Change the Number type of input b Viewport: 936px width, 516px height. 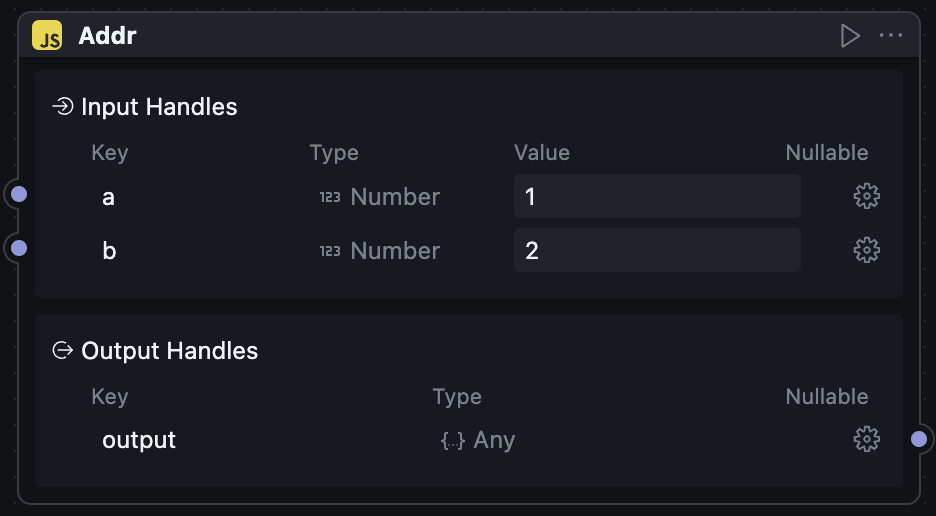[380, 250]
